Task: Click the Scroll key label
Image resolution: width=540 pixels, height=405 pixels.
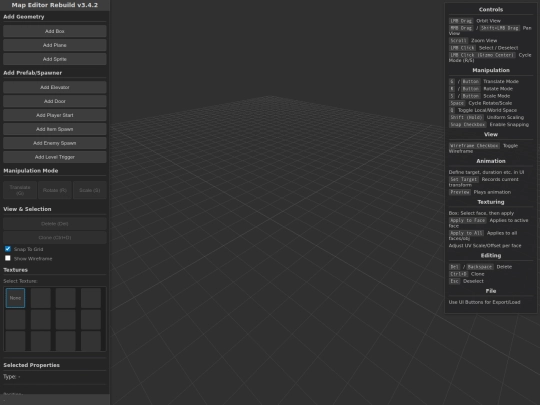Action: (x=458, y=41)
